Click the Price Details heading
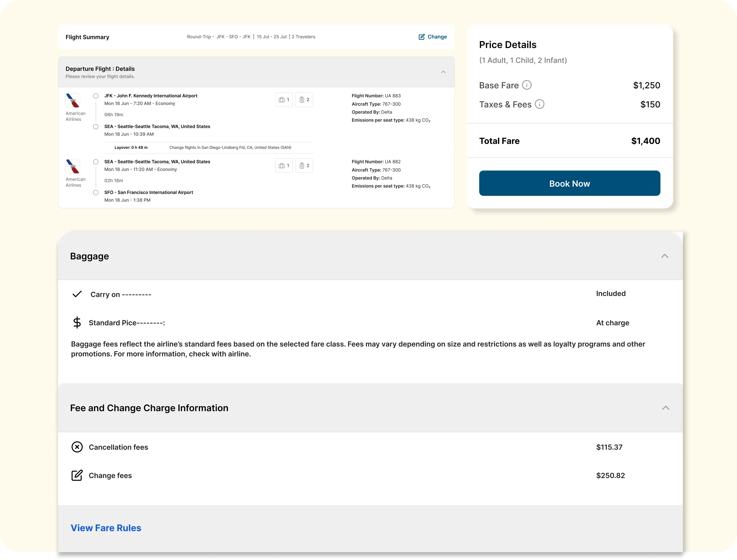The image size is (737, 560). [x=508, y=45]
